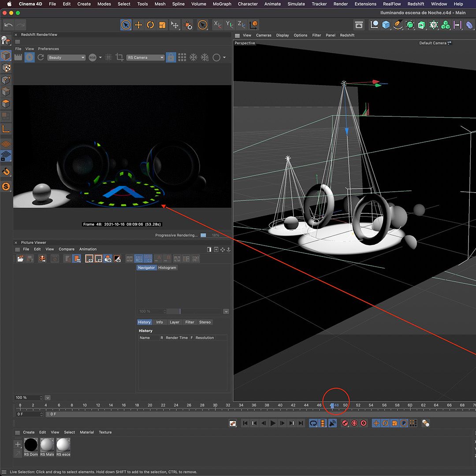
Task: Toggle position keyframe recording
Action: 376,423
